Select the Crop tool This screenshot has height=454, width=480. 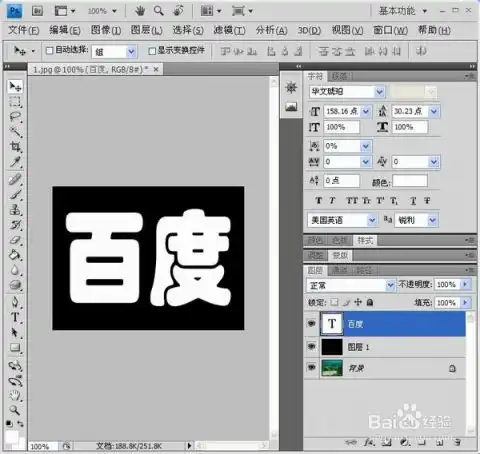coord(15,147)
